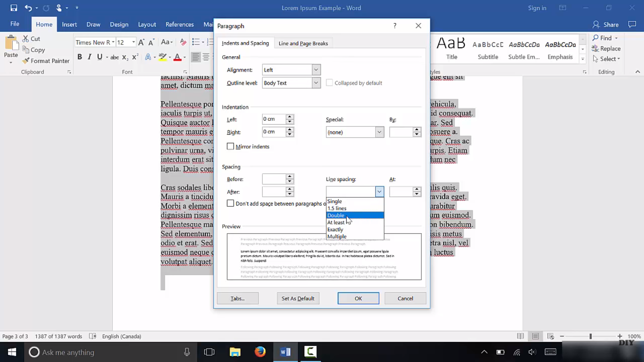Open Firefox from the taskbar

[x=260, y=352]
